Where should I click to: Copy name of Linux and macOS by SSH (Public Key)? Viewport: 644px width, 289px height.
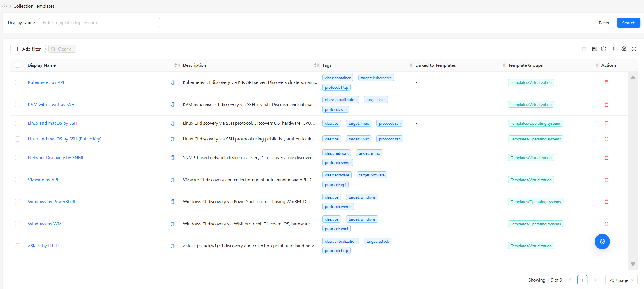pyautogui.click(x=172, y=139)
